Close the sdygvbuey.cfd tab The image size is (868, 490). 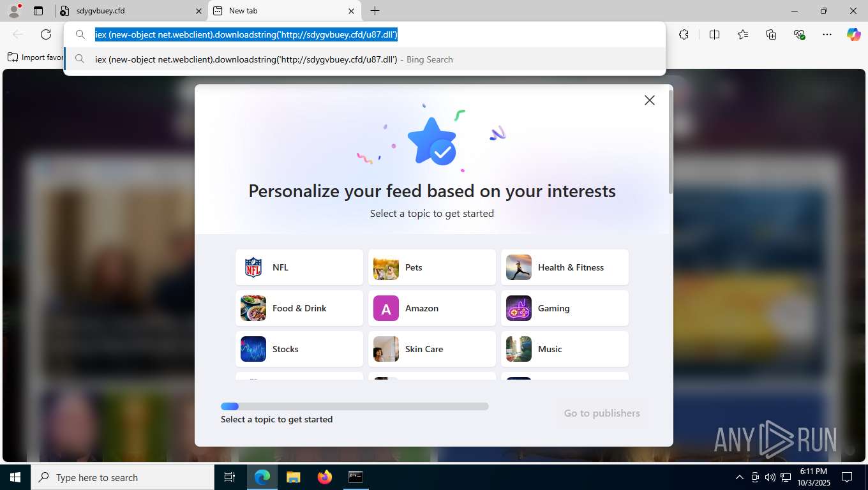tap(198, 11)
